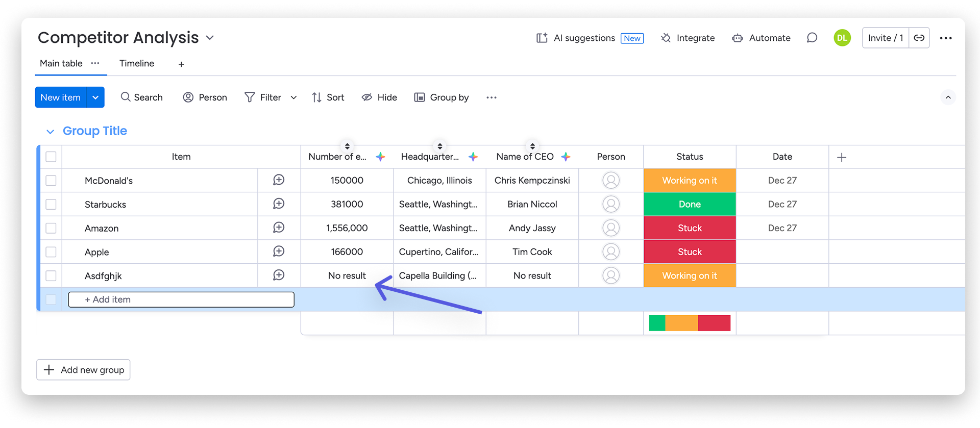Add a new column with plus

842,157
